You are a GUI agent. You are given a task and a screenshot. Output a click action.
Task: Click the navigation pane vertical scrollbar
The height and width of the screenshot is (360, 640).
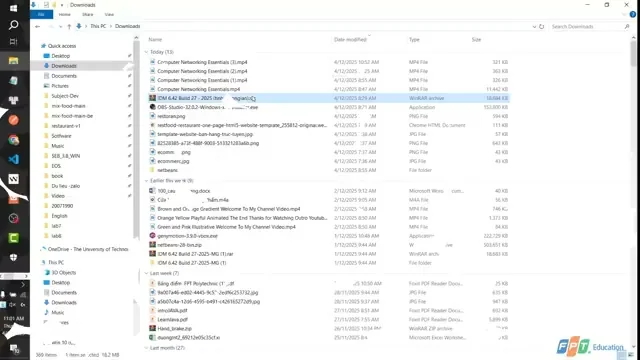[136, 139]
